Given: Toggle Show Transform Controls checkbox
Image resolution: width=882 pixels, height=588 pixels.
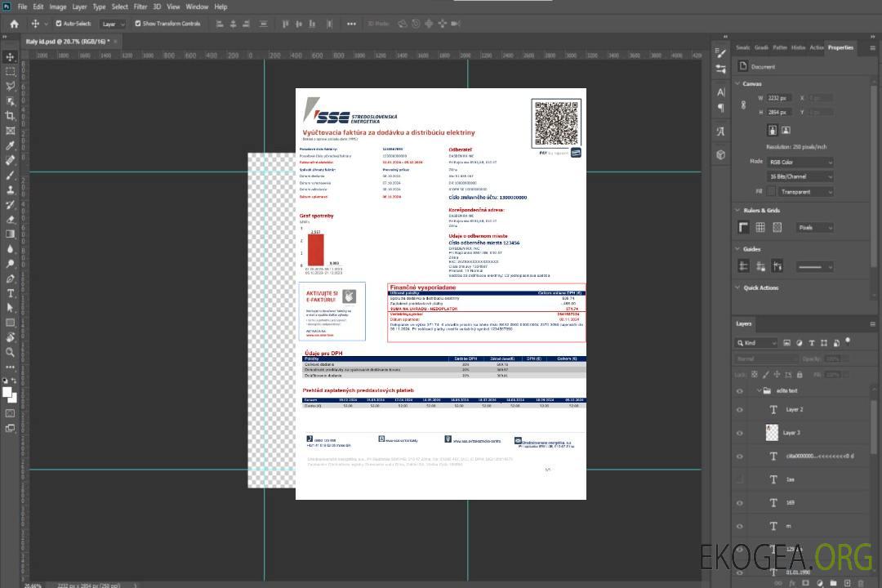Looking at the screenshot, I should (138, 24).
